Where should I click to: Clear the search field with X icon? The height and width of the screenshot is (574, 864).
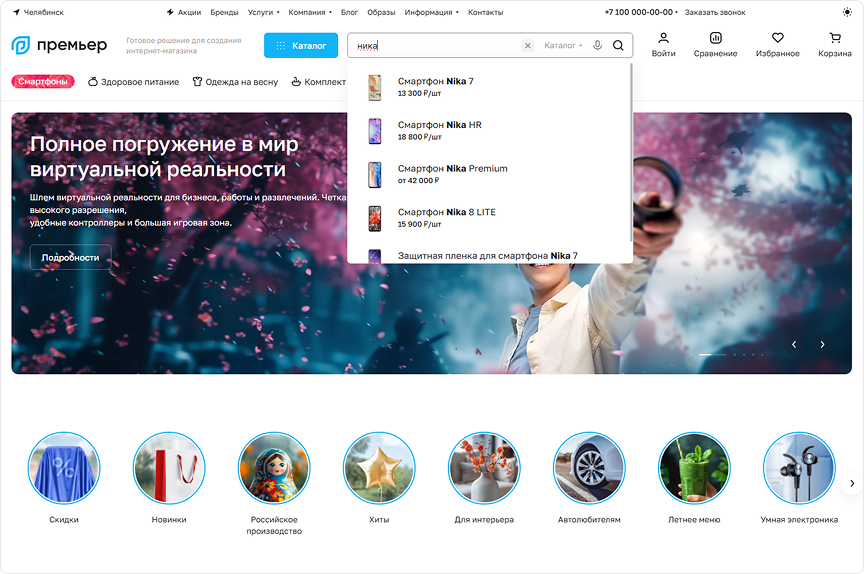[x=527, y=46]
